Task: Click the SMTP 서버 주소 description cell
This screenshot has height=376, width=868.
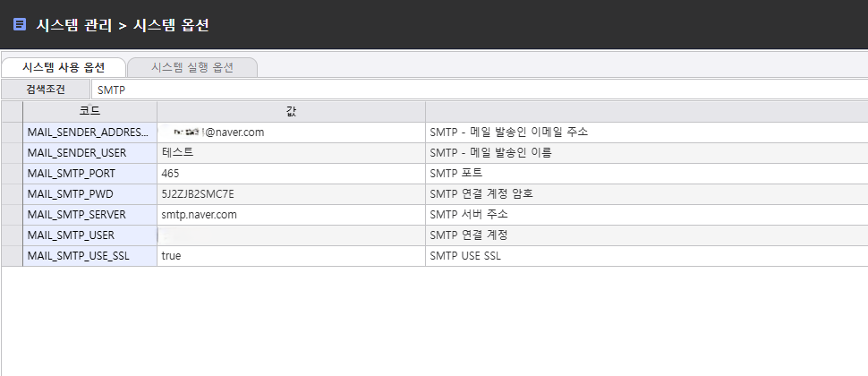Action: pos(644,214)
